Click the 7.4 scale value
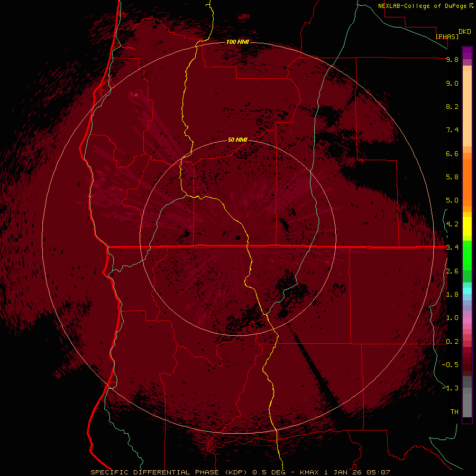 point(452,130)
